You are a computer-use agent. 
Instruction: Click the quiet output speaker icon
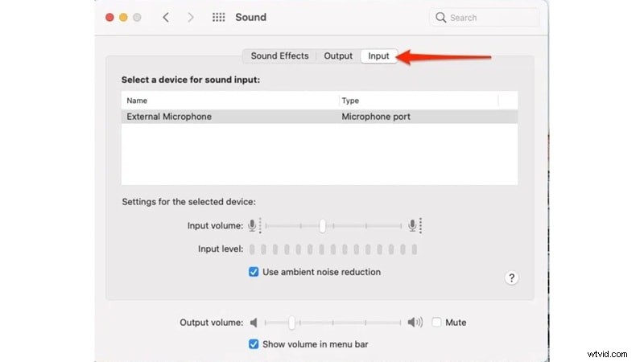[x=254, y=323]
